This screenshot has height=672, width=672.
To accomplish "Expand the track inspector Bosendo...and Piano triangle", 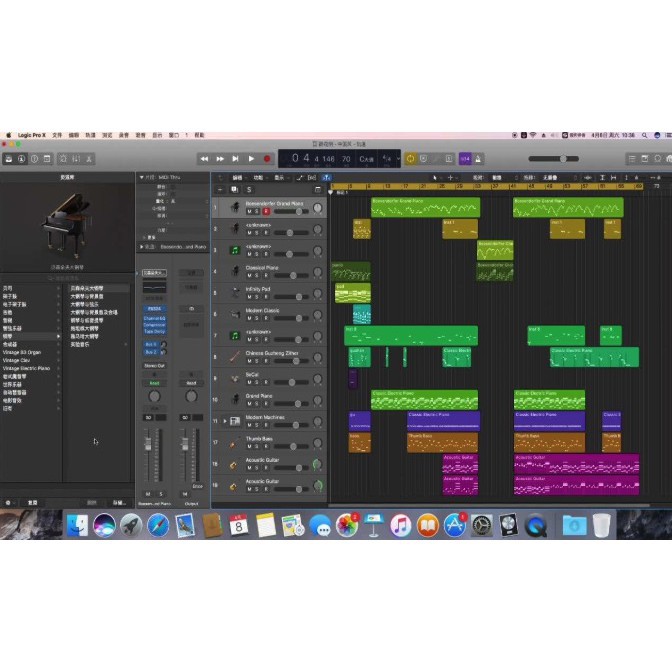I will coord(141,247).
